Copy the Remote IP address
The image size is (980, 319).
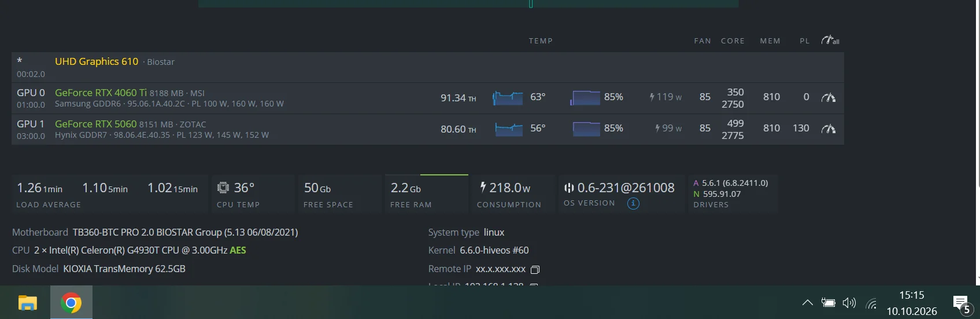click(x=535, y=269)
